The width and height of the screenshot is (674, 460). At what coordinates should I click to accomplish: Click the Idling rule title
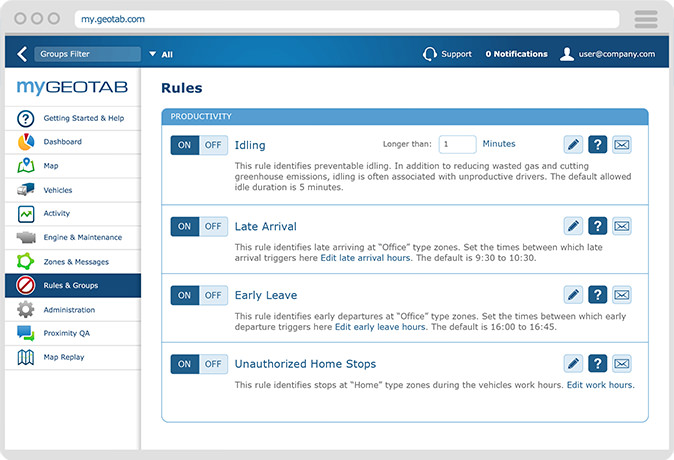tap(250, 145)
